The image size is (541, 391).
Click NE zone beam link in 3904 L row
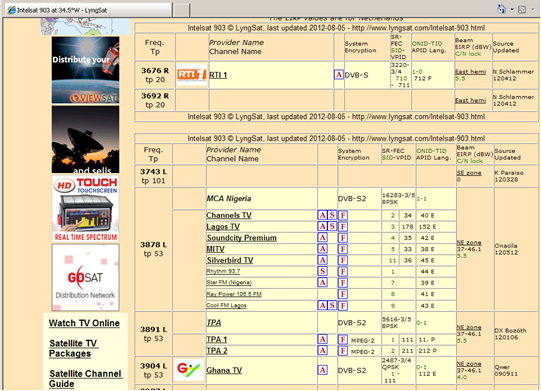[469, 364]
